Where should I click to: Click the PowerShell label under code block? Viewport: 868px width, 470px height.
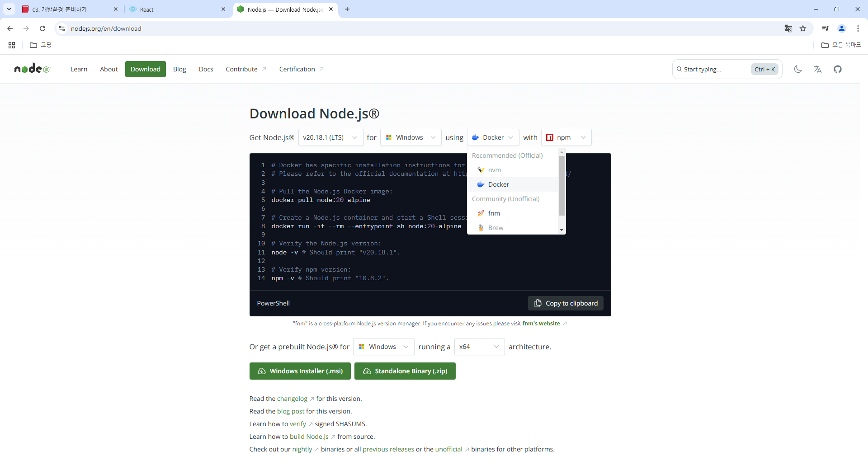point(273,303)
